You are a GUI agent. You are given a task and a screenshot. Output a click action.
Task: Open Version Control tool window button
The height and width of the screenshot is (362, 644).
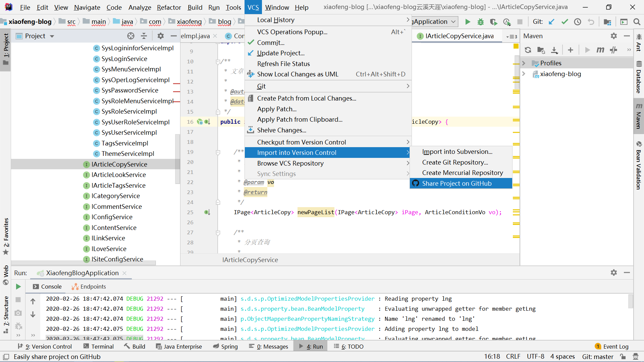point(45,346)
